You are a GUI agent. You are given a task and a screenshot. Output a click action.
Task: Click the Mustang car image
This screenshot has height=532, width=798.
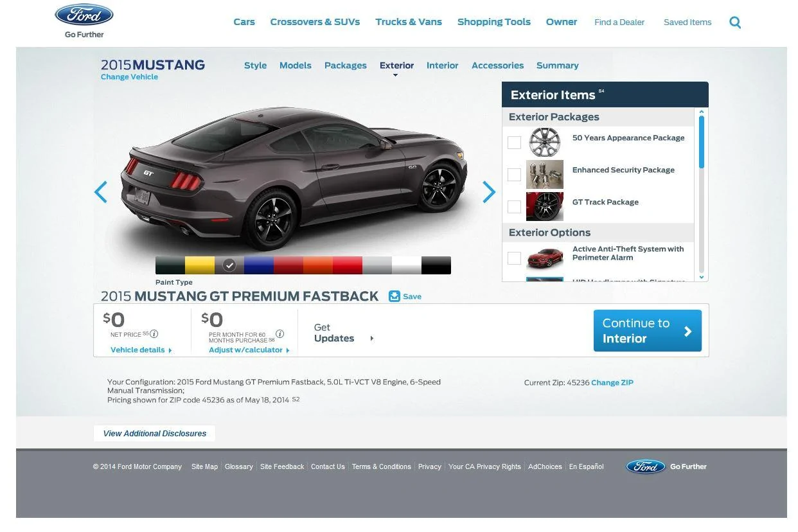click(x=296, y=180)
